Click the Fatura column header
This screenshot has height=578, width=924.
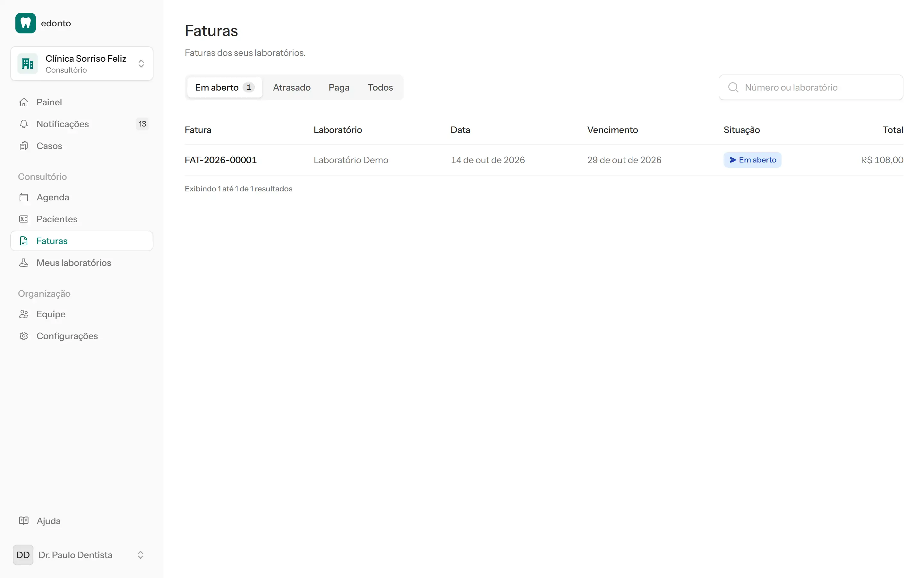(198, 130)
